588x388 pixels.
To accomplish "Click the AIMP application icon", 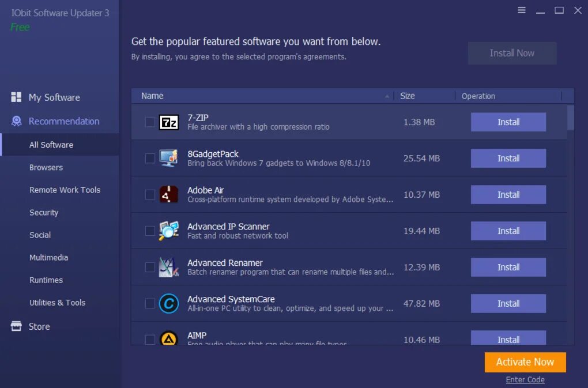I will click(169, 338).
